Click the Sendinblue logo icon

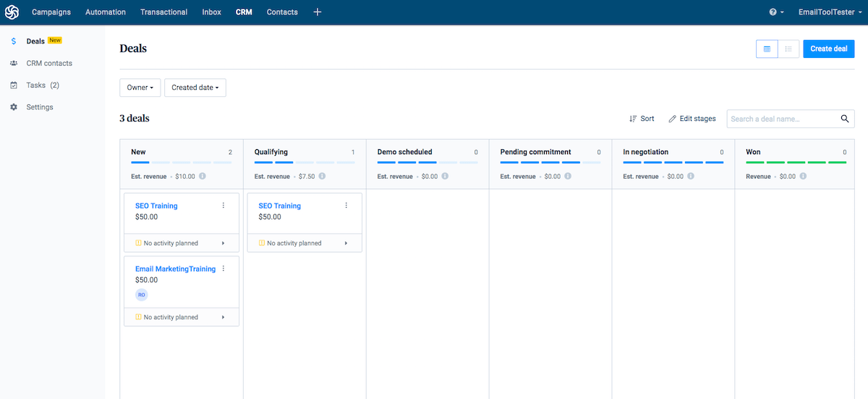pyautogui.click(x=12, y=12)
